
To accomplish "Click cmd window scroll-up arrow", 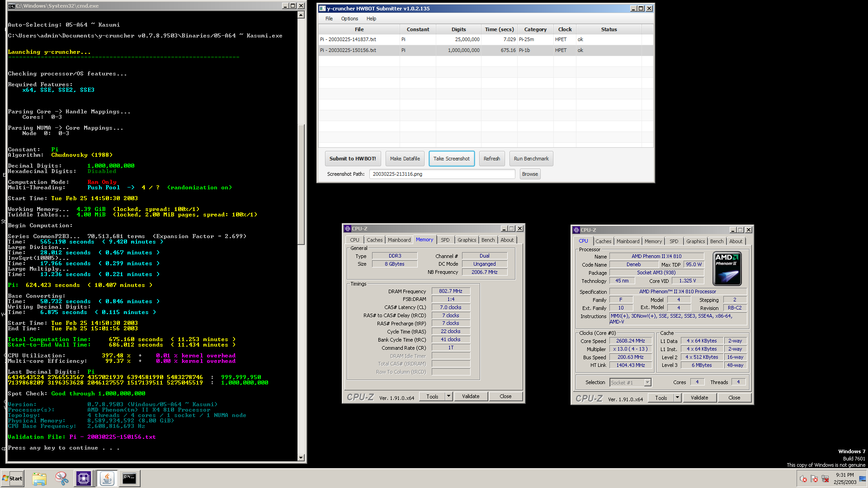I will click(301, 15).
